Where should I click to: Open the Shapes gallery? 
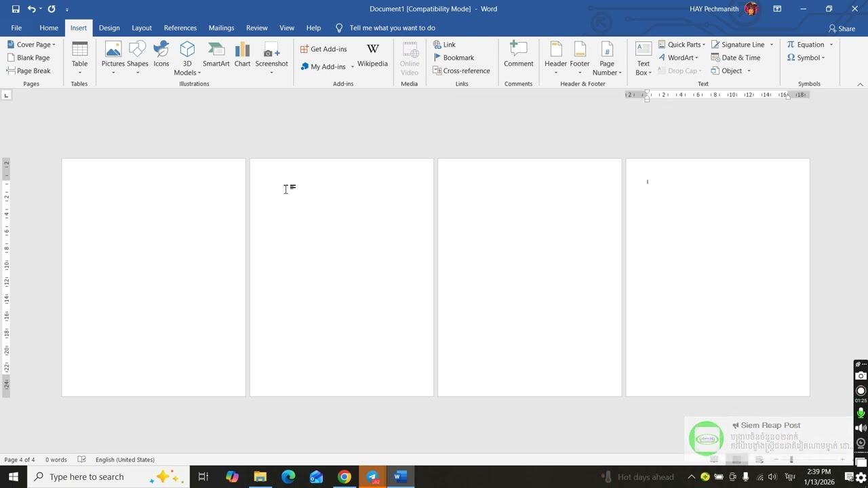(x=137, y=58)
